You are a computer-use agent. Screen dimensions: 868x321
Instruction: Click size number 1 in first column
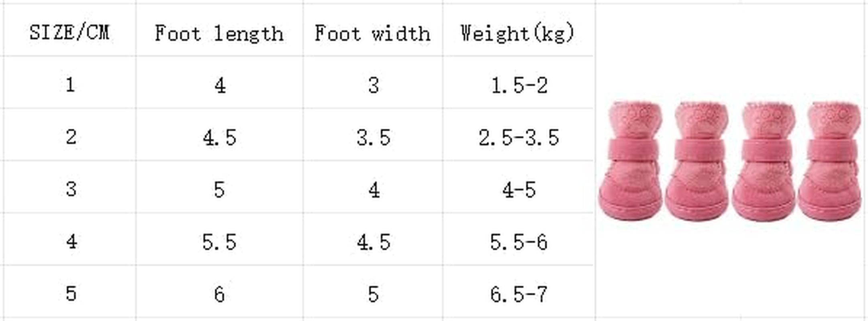click(70, 85)
